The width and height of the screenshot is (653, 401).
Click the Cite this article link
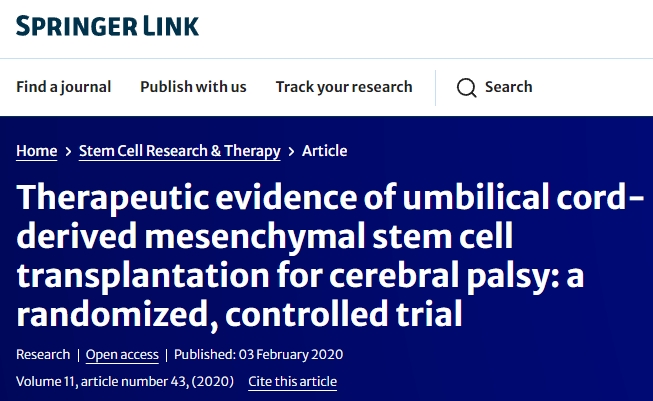coord(292,381)
